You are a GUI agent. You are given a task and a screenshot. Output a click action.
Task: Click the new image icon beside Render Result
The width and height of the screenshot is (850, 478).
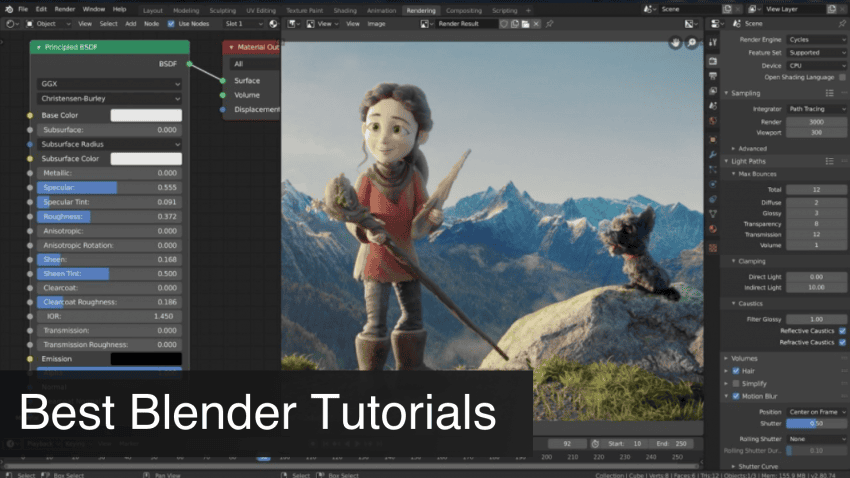click(514, 24)
